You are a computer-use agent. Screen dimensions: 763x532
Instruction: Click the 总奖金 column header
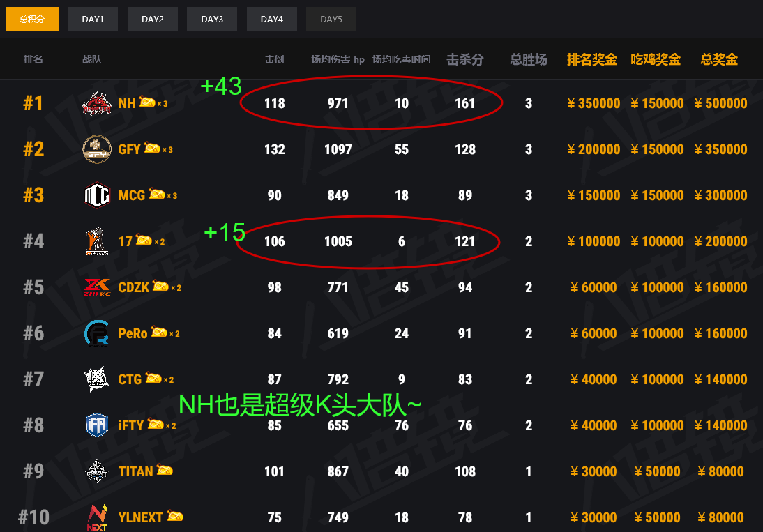point(719,59)
